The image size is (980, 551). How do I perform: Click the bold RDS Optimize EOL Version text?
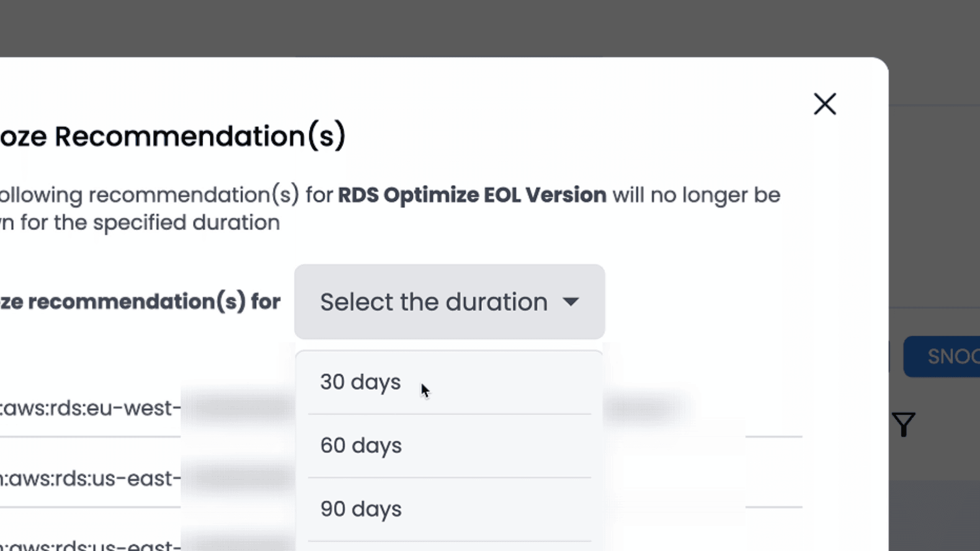(472, 195)
